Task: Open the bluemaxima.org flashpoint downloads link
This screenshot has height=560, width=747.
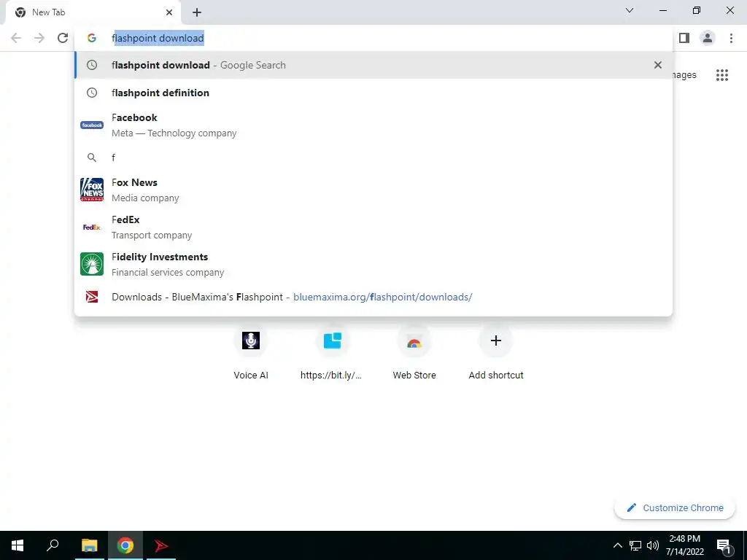Action: (373, 297)
